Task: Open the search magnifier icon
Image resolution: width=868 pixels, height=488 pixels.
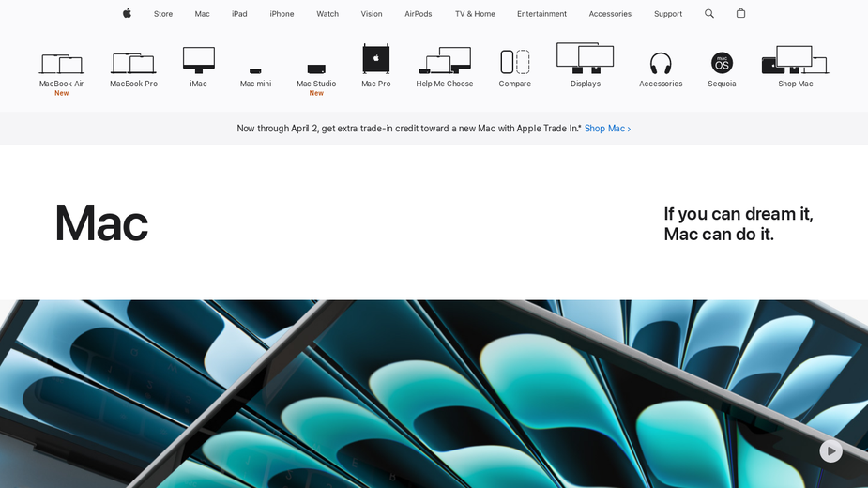Action: [709, 13]
